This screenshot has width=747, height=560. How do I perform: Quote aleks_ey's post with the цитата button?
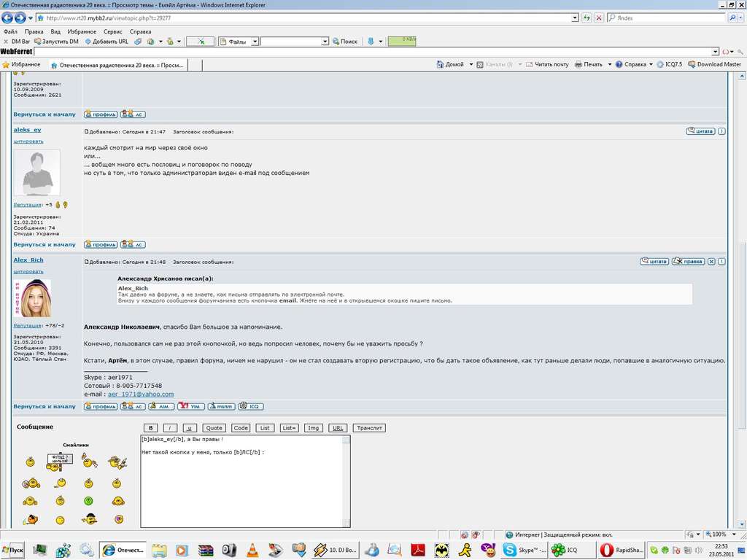click(700, 131)
